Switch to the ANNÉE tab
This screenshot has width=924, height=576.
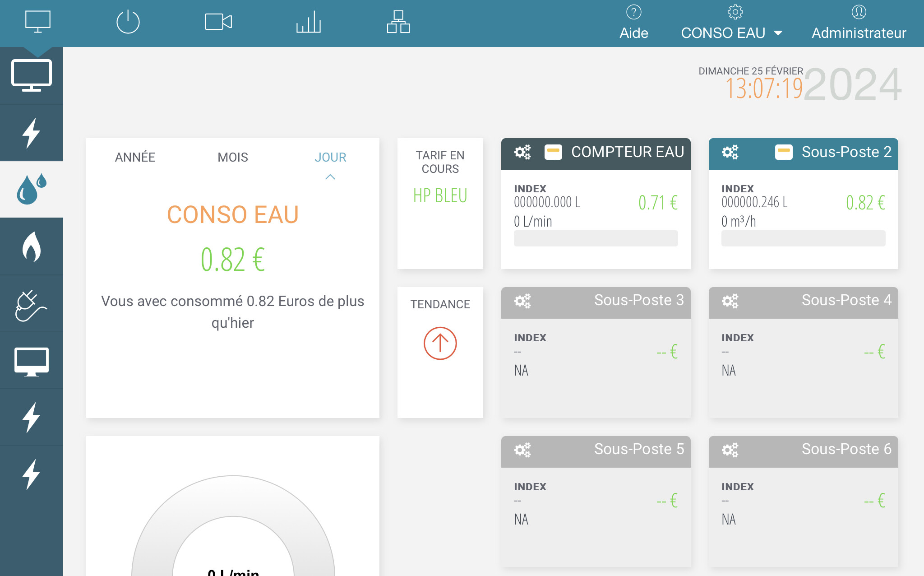[x=135, y=157]
